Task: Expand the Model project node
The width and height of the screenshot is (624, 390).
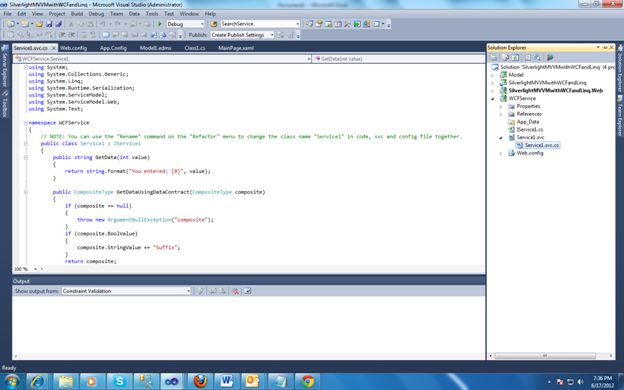Action: pos(493,75)
